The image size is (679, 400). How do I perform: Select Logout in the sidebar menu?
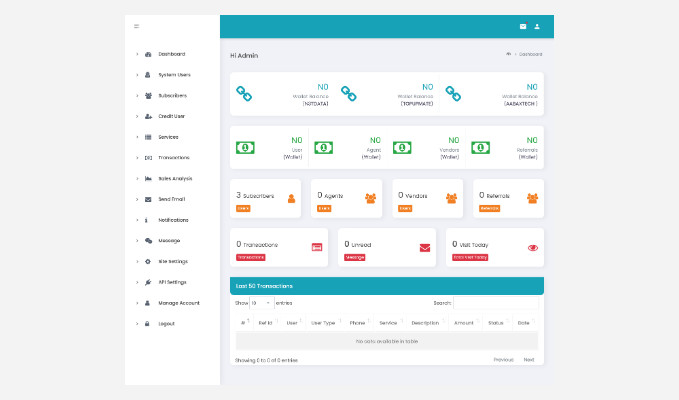click(167, 323)
